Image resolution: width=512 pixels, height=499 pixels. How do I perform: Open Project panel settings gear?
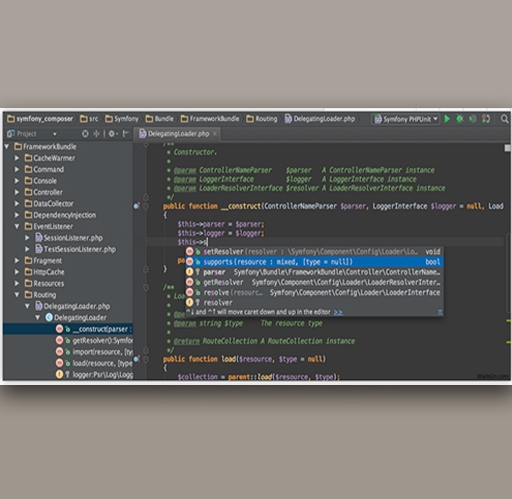coord(112,134)
